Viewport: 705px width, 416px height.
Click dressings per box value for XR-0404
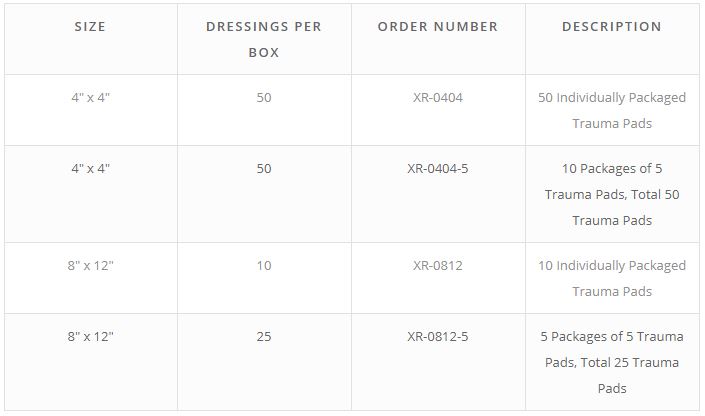click(263, 98)
